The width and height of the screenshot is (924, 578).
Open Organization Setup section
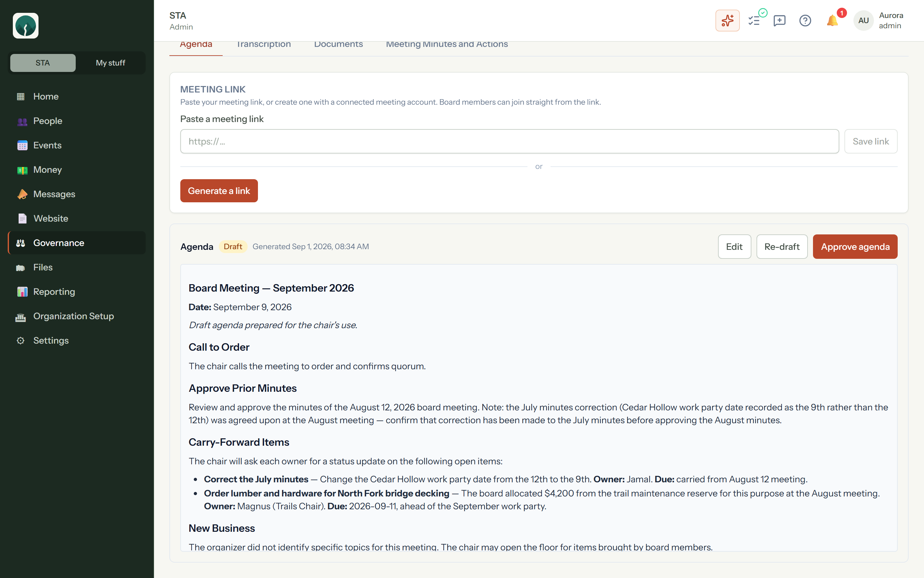pyautogui.click(x=76, y=316)
